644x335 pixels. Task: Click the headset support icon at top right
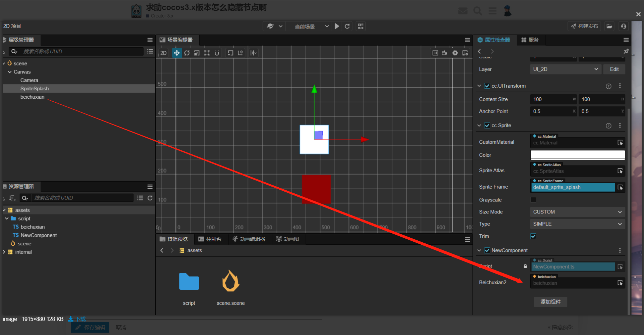pyautogui.click(x=624, y=26)
